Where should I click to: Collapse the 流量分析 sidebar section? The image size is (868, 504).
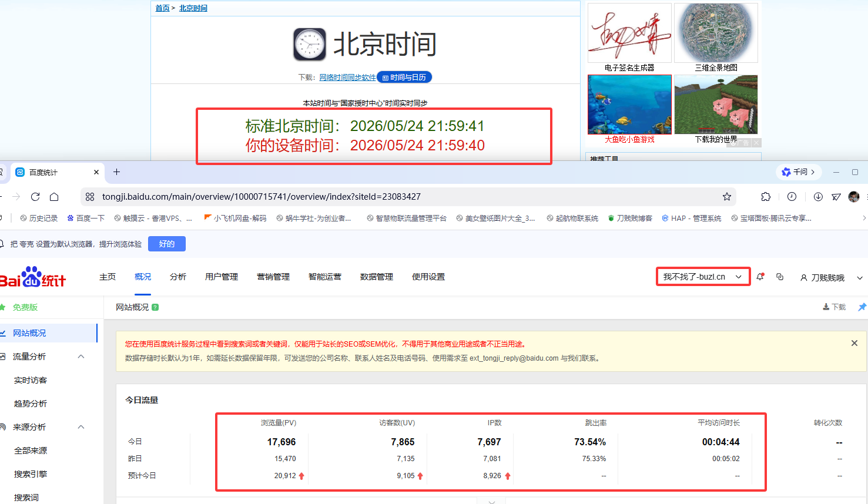point(81,357)
